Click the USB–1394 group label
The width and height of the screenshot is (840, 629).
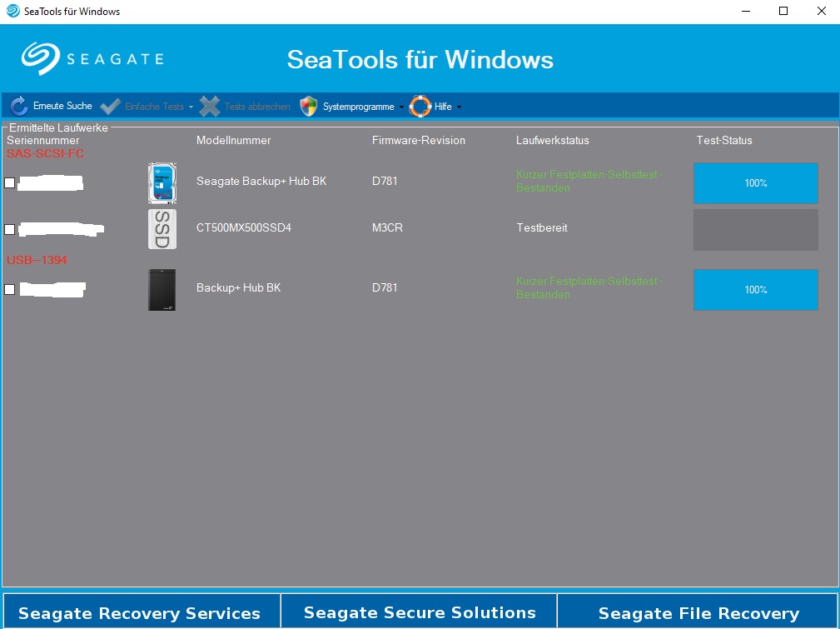(x=37, y=260)
